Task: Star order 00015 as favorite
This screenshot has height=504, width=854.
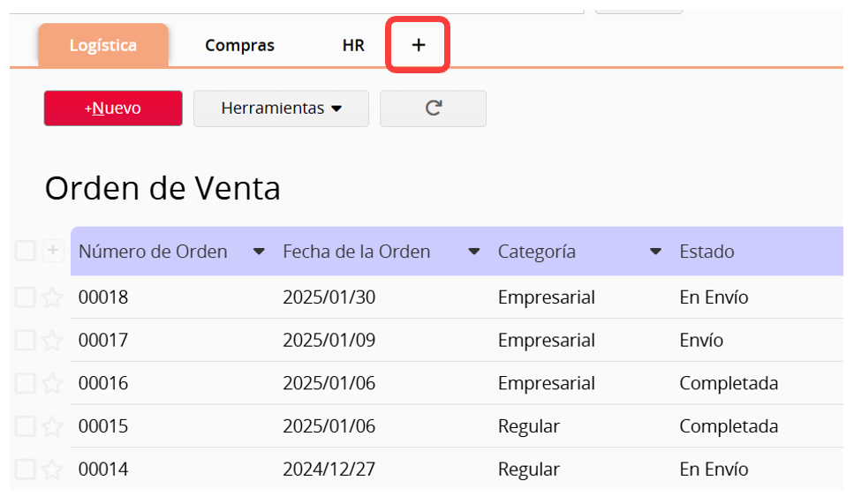Action: pyautogui.click(x=52, y=426)
